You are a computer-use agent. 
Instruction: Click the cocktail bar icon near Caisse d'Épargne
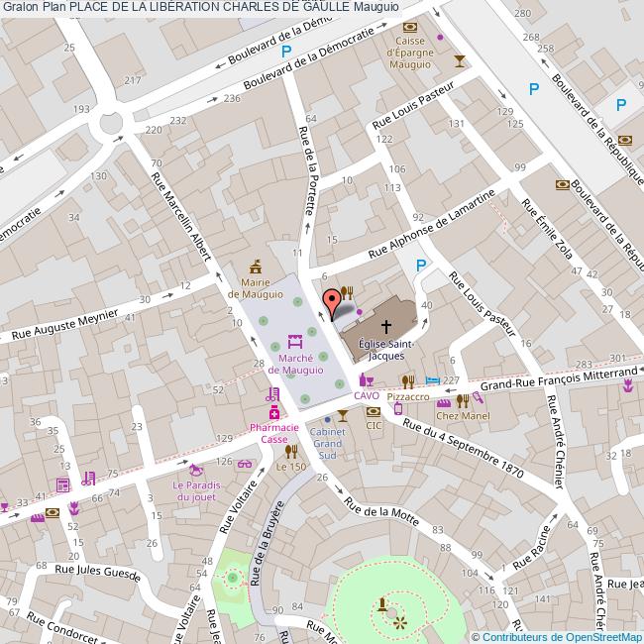tap(457, 61)
